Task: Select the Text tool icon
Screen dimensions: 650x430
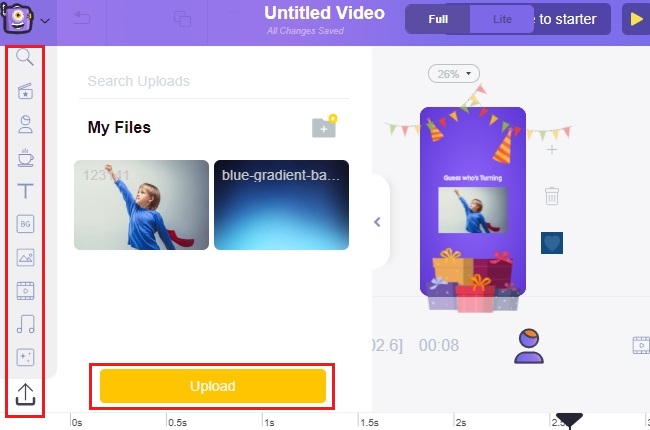Action: (x=25, y=191)
